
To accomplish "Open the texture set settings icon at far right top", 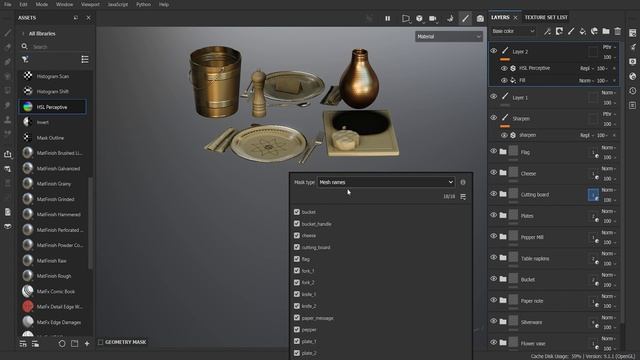I will coord(633,33).
